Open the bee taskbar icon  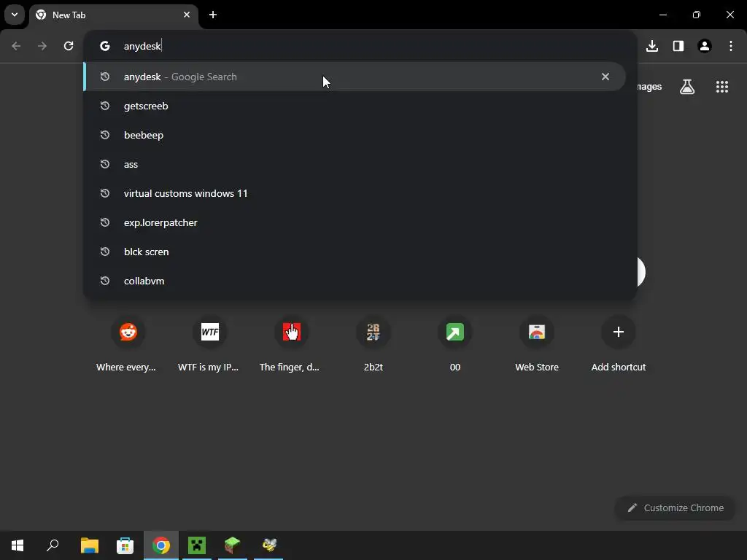click(x=268, y=545)
